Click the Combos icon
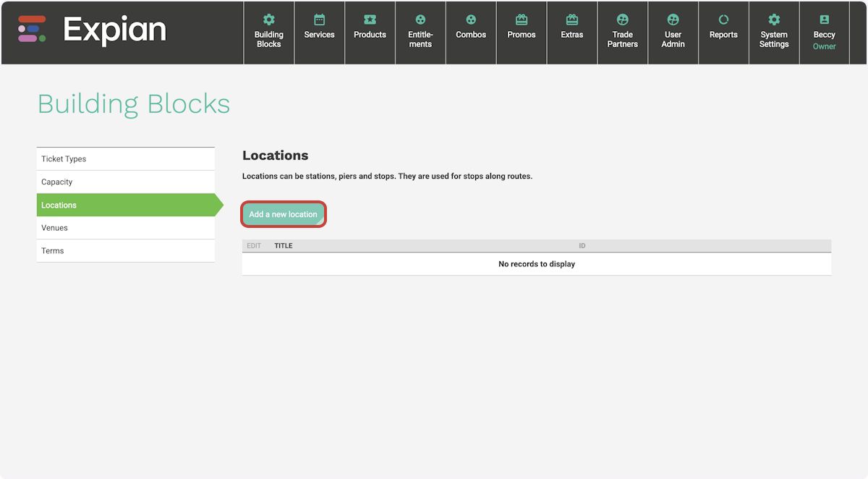 click(x=471, y=20)
